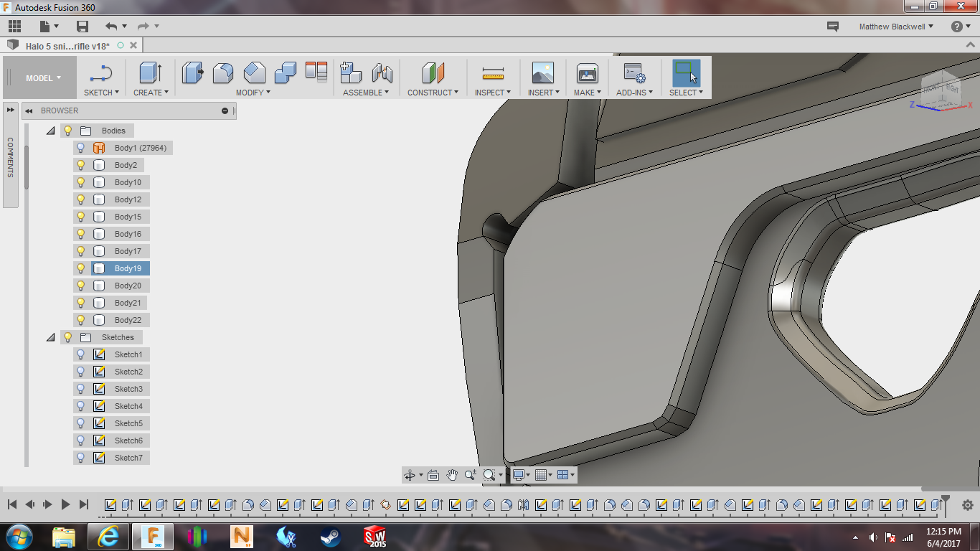The image size is (980, 551).
Task: Close the Halo 5 sniper rifle document tab
Action: click(x=133, y=45)
